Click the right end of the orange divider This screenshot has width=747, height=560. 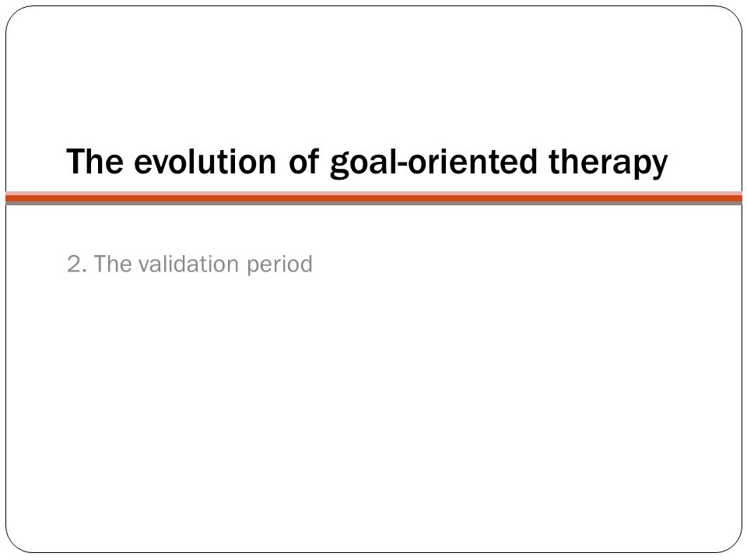coord(737,198)
